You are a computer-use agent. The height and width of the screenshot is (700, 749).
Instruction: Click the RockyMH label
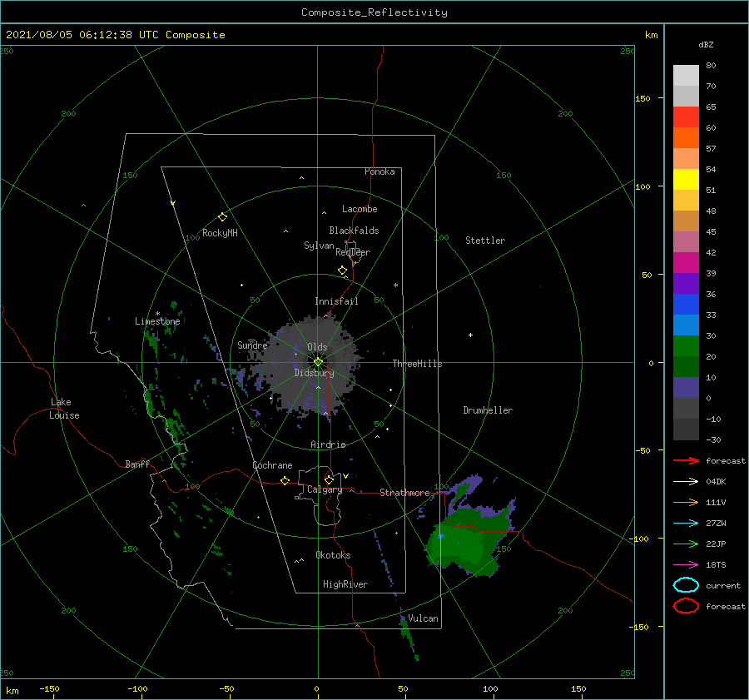coord(220,233)
